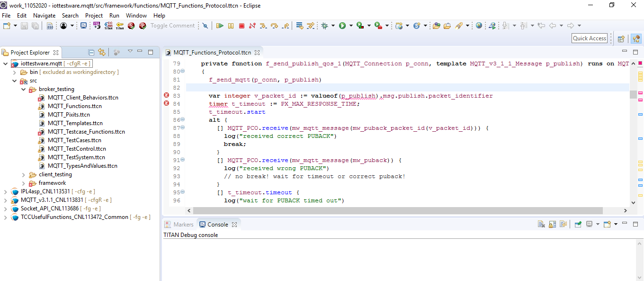Open the Project menu
This screenshot has width=644, height=281.
[x=94, y=15]
